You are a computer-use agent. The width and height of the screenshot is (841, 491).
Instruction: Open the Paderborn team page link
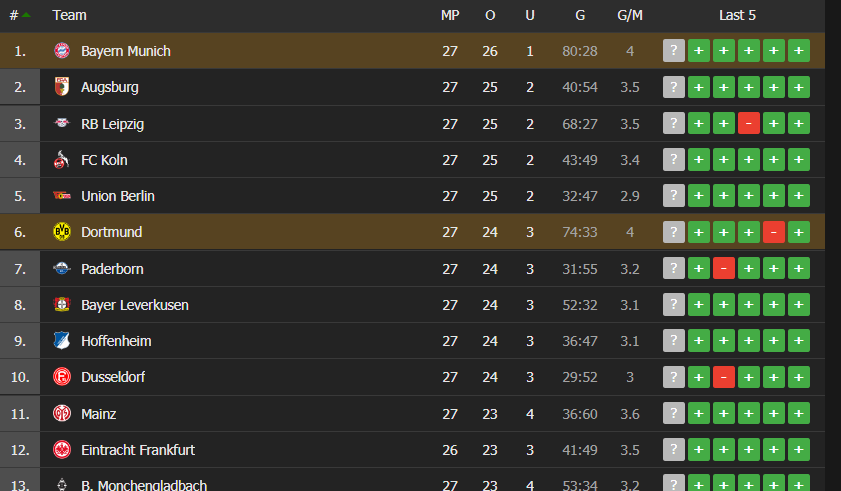(112, 269)
